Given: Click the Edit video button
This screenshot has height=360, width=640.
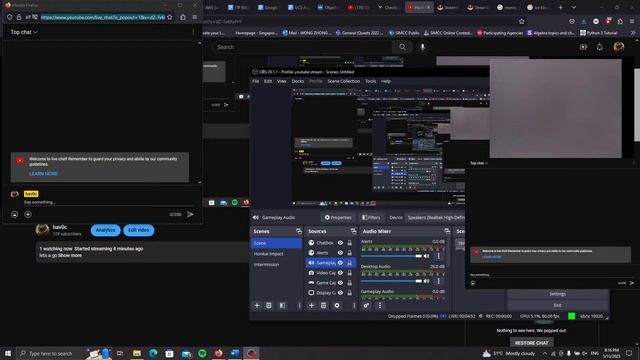Looking at the screenshot, I should coord(138,230).
